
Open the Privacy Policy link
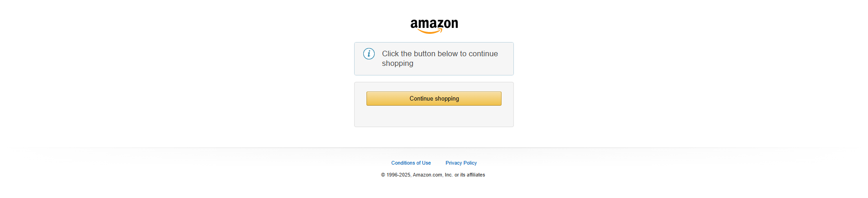[461, 163]
